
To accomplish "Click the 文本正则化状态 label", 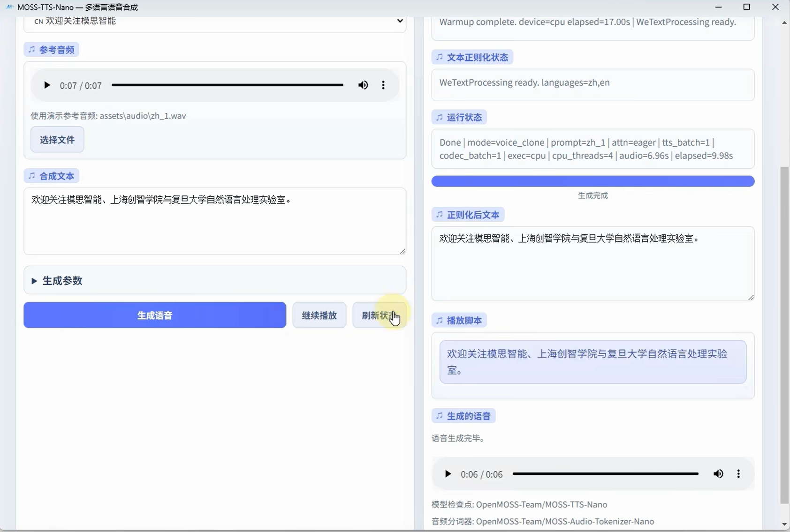I will coord(472,57).
